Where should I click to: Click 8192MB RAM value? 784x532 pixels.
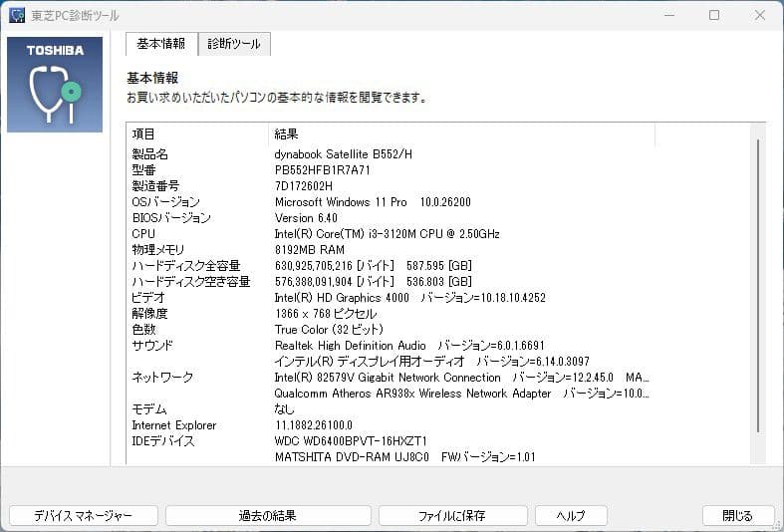coord(310,250)
